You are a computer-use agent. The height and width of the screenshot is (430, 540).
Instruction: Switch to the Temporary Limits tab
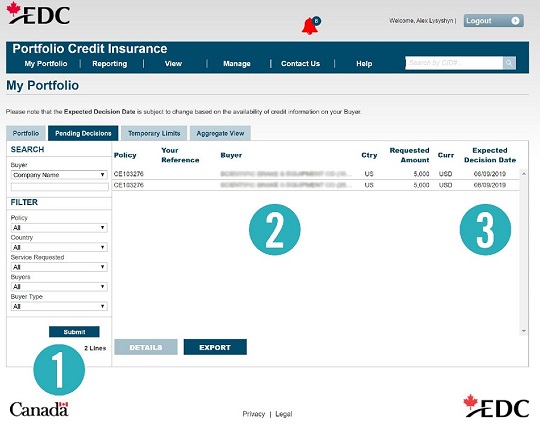[154, 133]
